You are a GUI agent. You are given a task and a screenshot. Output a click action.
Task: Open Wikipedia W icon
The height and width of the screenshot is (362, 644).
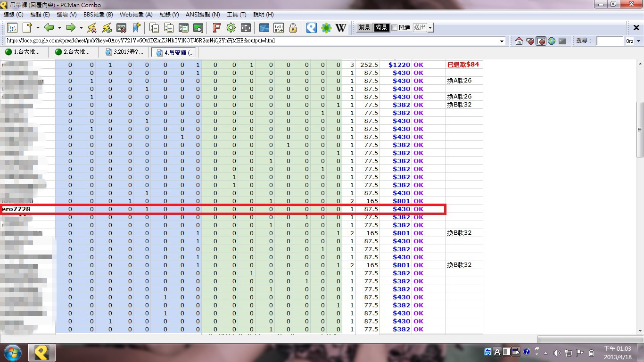pos(341,28)
